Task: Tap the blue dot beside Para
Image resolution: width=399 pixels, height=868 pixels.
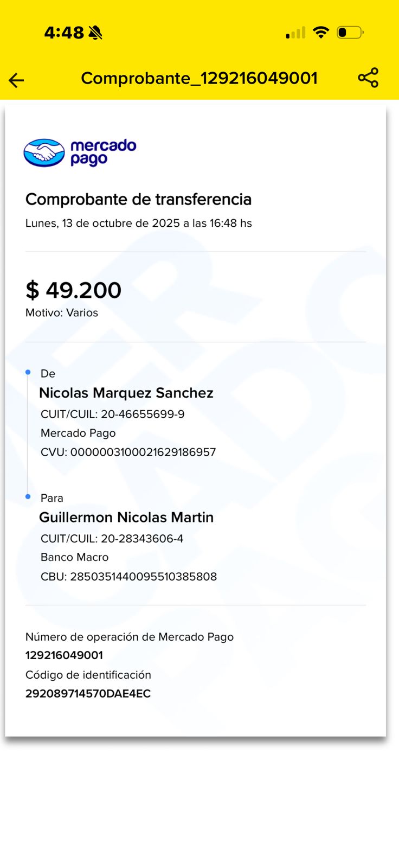Action: pyautogui.click(x=28, y=496)
